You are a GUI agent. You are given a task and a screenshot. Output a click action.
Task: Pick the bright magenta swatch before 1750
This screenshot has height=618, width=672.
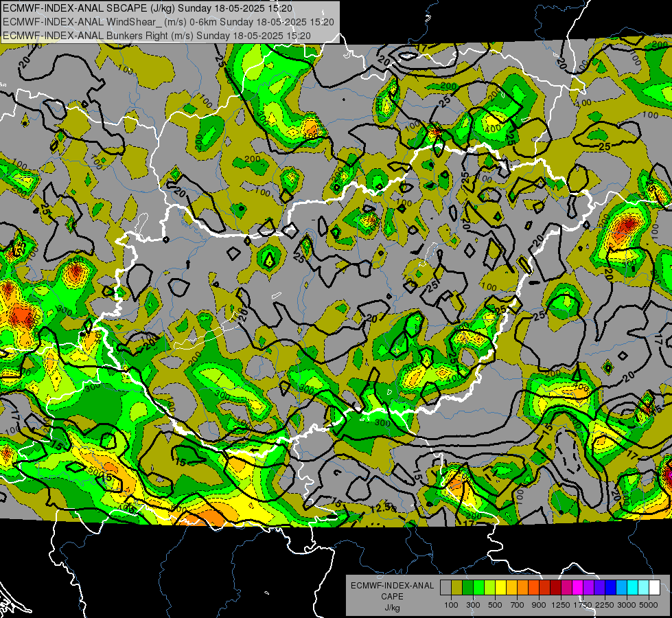coord(578,588)
